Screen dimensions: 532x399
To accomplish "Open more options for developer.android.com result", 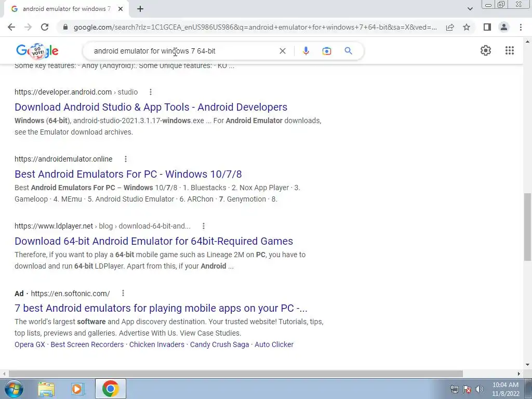I will [x=151, y=92].
